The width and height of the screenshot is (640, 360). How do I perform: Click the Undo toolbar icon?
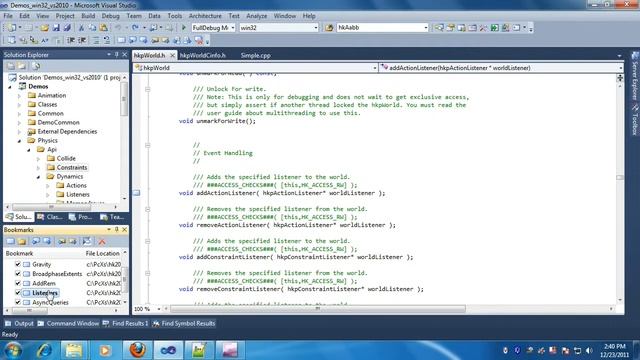point(118,28)
